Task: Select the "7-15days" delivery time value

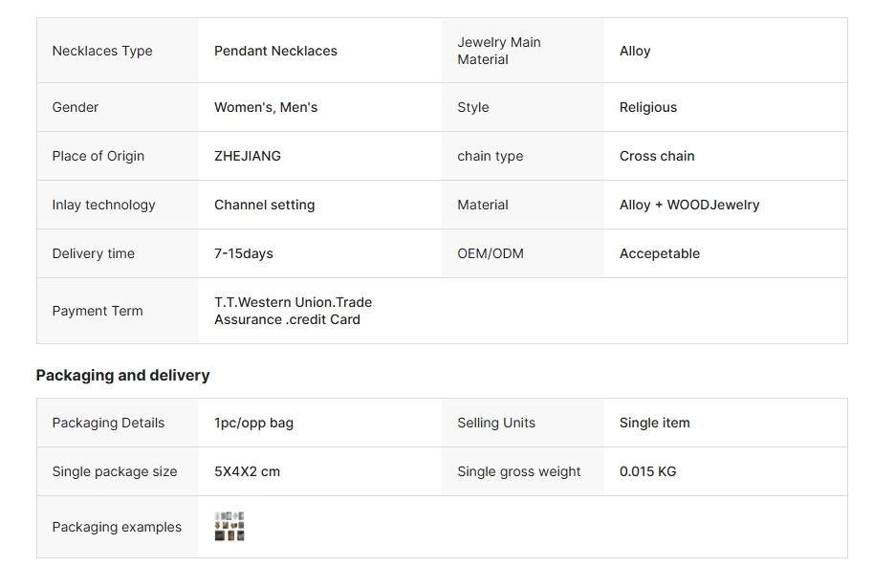Action: click(244, 253)
